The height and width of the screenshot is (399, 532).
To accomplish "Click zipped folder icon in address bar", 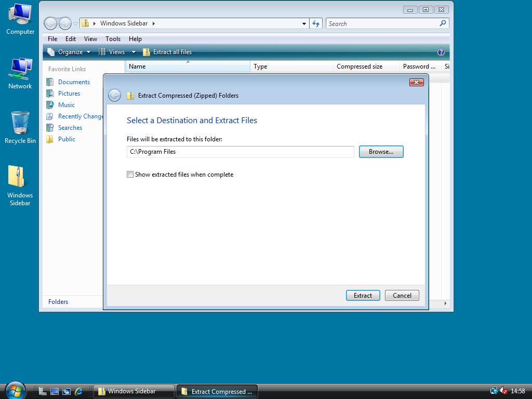I will [x=85, y=23].
